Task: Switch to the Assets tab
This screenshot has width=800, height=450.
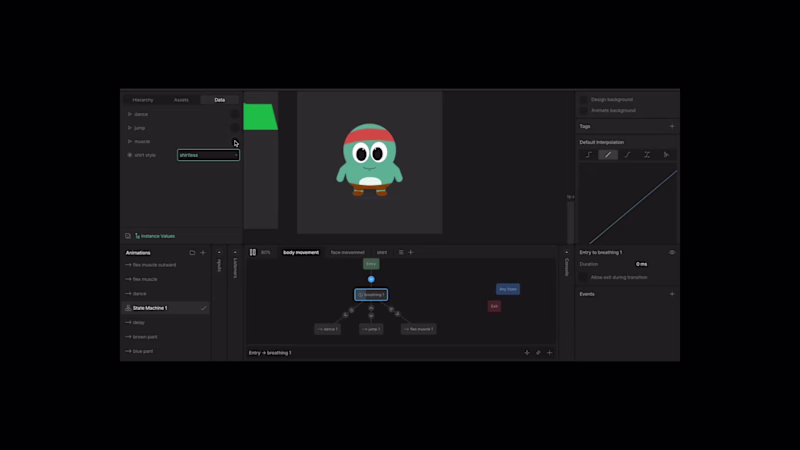Action: (x=181, y=100)
